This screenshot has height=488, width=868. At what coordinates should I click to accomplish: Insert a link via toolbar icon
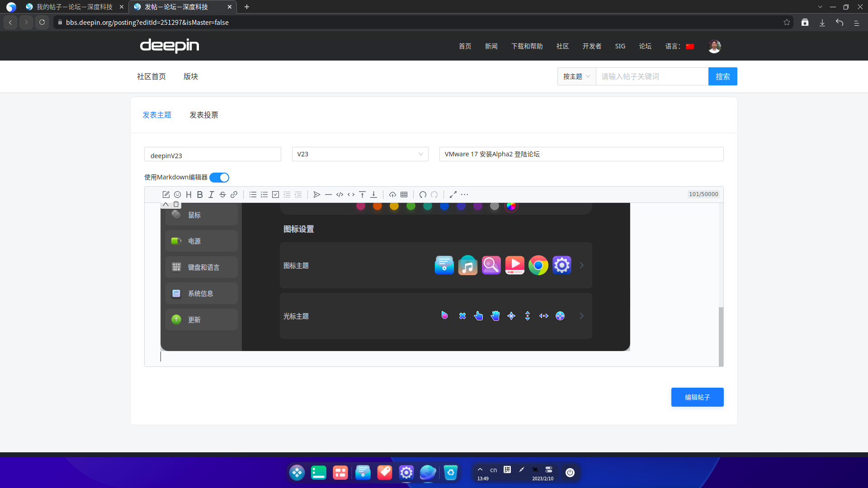[234, 195]
